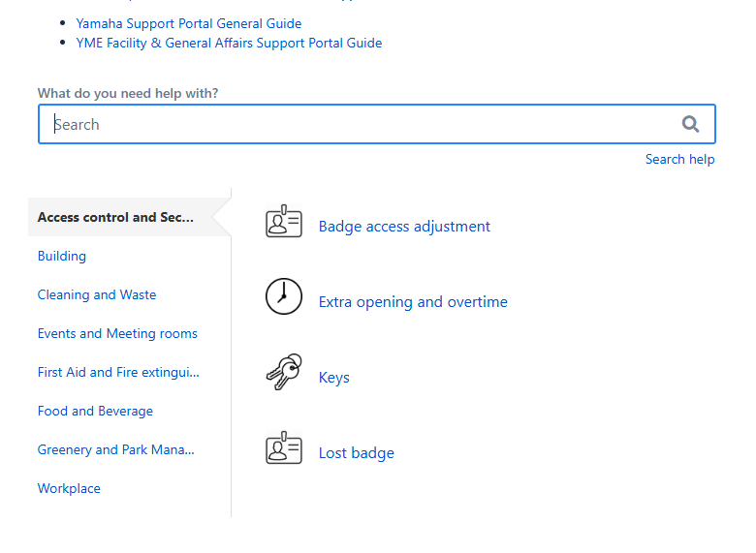This screenshot has width=756, height=553.
Task: Open Greenery and Park Management category
Action: [115, 450]
